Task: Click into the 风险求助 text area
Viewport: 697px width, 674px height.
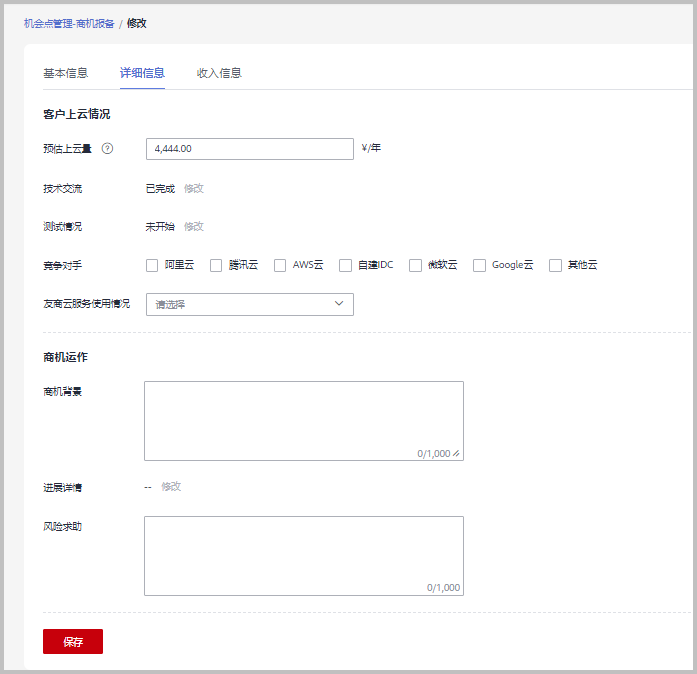Action: [x=304, y=556]
